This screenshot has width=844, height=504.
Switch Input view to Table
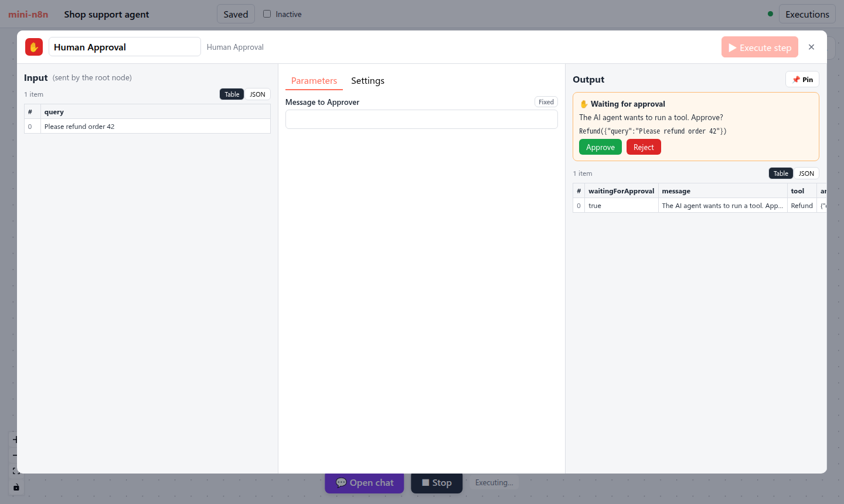232,94
